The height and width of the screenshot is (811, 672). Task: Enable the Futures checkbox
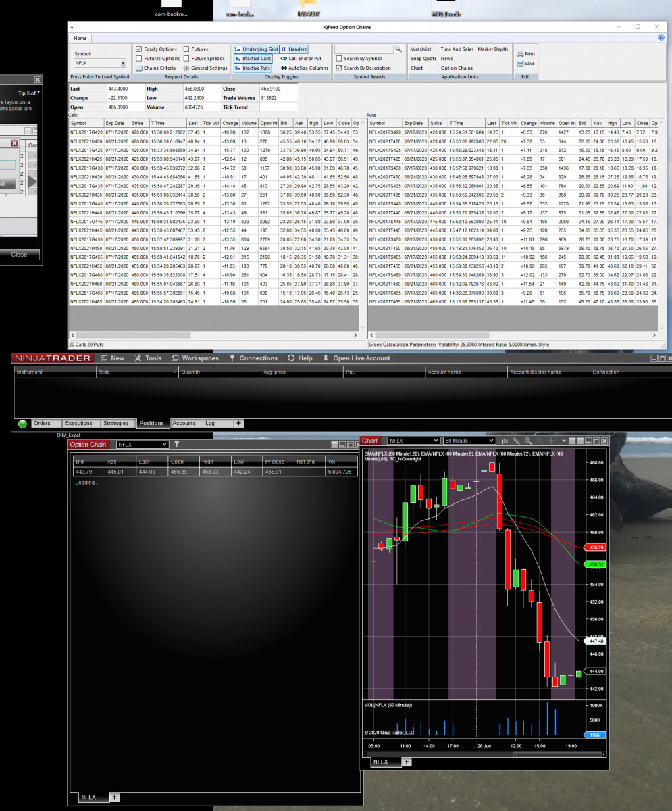(186, 49)
